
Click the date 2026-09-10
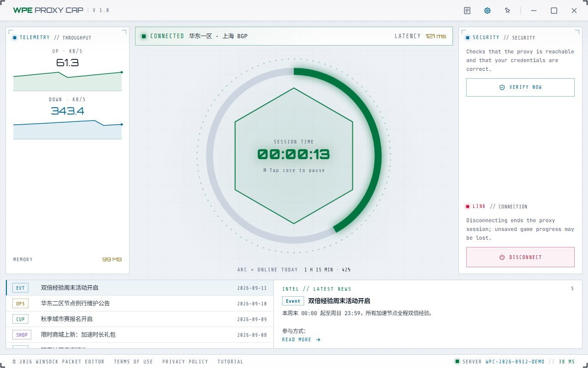coord(252,304)
